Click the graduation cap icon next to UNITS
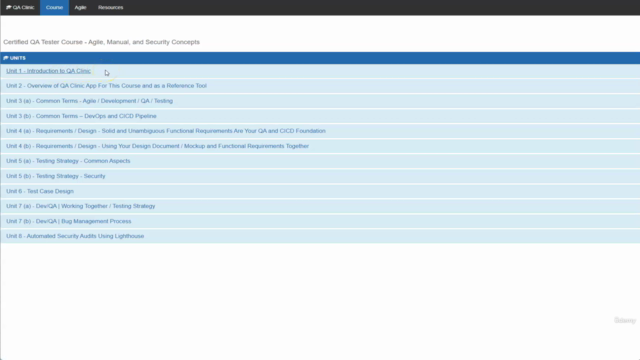This screenshot has height=360, width=640. point(6,58)
